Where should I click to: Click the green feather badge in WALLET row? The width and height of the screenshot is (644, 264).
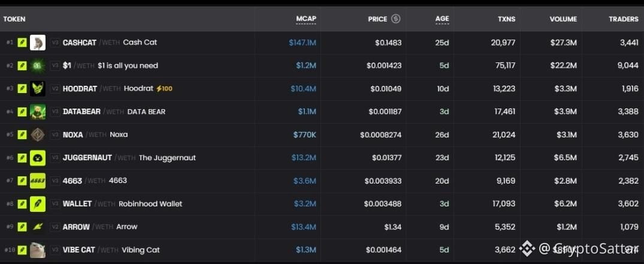pyautogui.click(x=22, y=203)
